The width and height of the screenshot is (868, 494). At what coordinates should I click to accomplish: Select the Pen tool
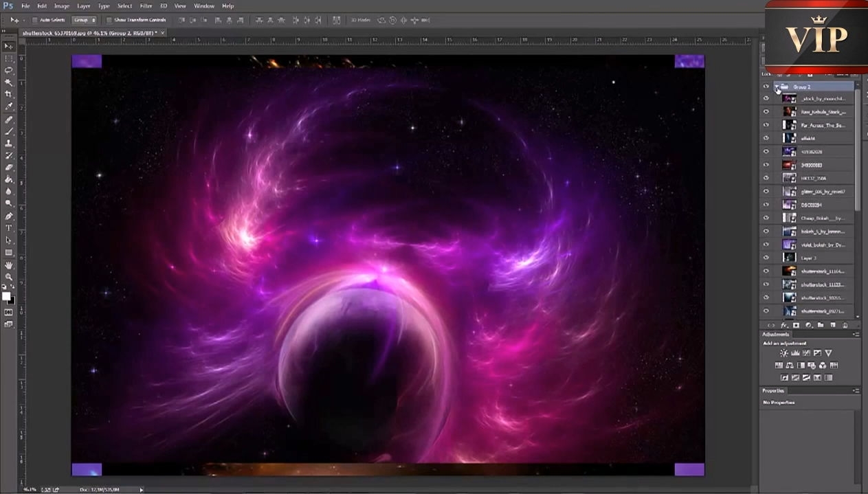click(x=8, y=216)
